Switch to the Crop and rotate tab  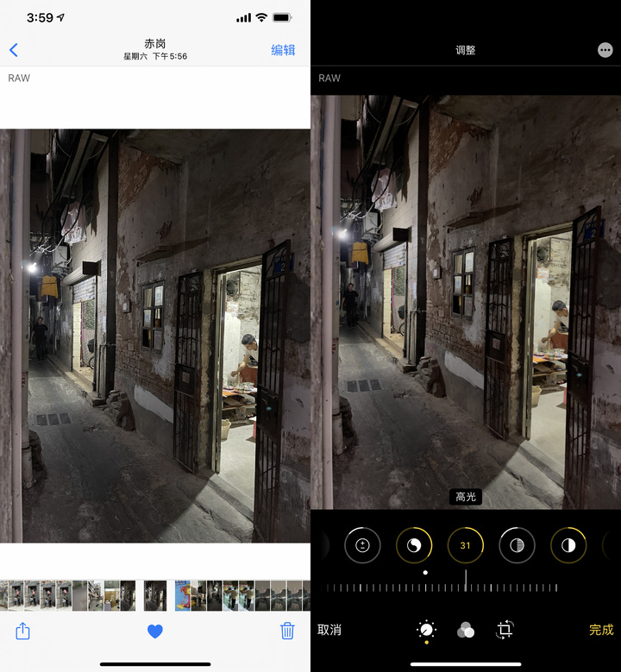(x=505, y=631)
